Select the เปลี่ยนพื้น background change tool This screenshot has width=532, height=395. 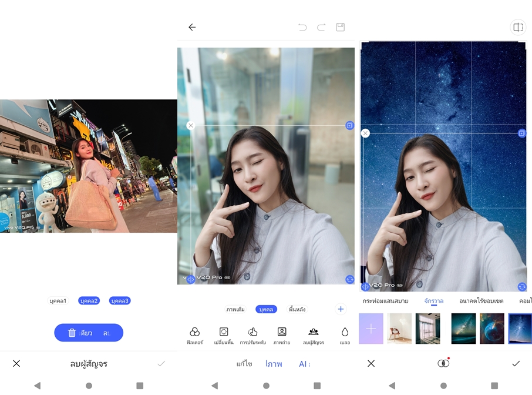[x=224, y=336]
